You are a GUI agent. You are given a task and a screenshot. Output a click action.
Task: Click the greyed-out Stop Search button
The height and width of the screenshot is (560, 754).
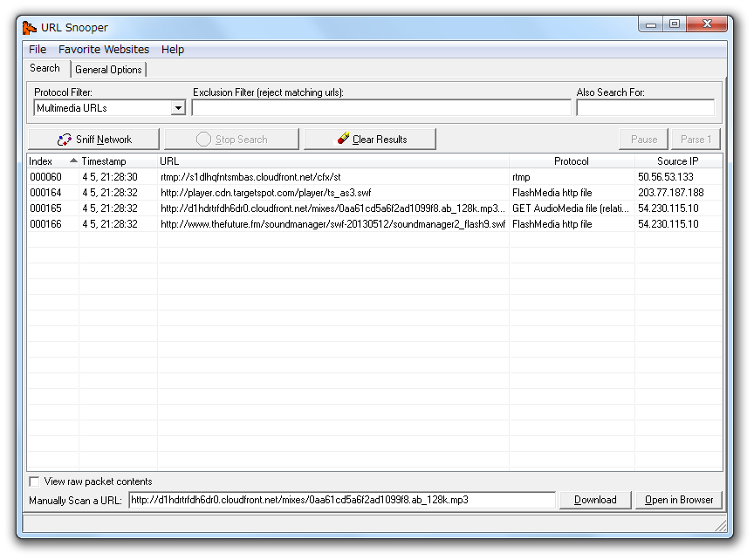(x=231, y=140)
